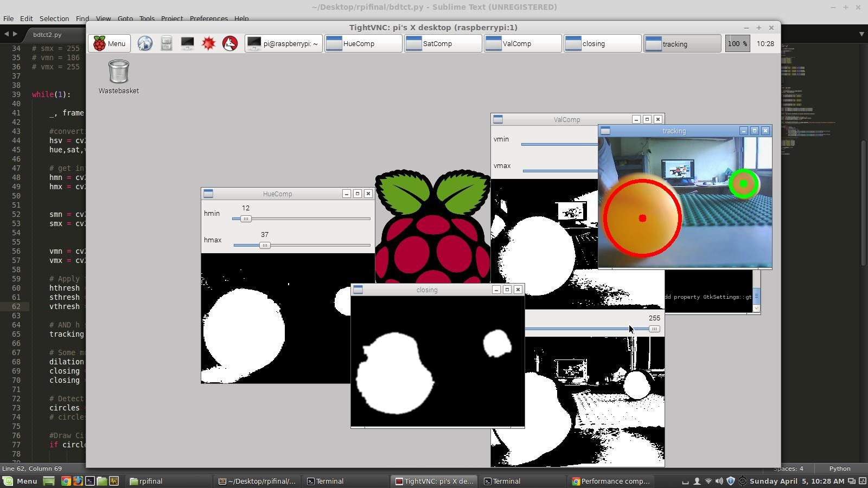The width and height of the screenshot is (868, 488).
Task: Launch Google Chrome from the Mint taskbar
Action: click(x=66, y=481)
